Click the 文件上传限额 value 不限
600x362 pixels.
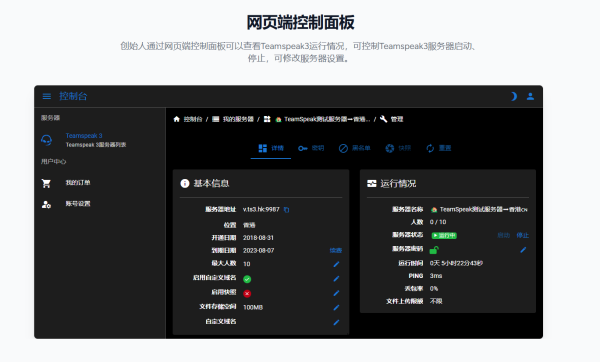coord(436,301)
